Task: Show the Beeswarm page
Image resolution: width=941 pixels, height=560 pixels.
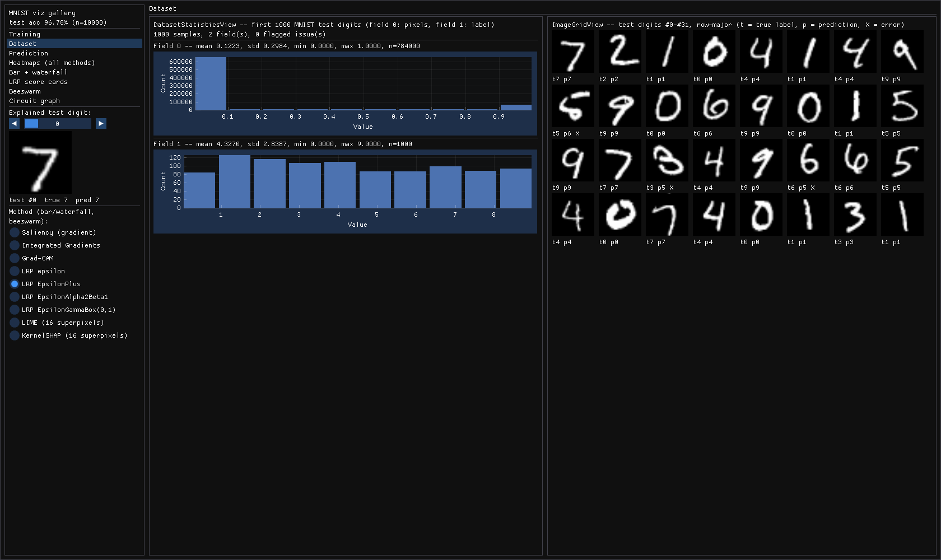Action: click(74, 91)
